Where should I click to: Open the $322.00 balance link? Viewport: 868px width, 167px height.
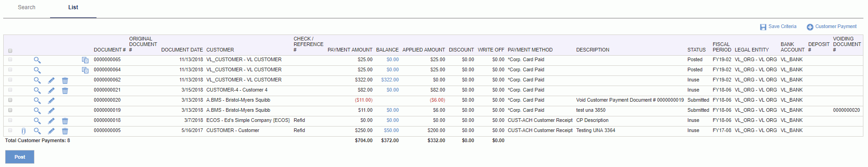(390, 80)
